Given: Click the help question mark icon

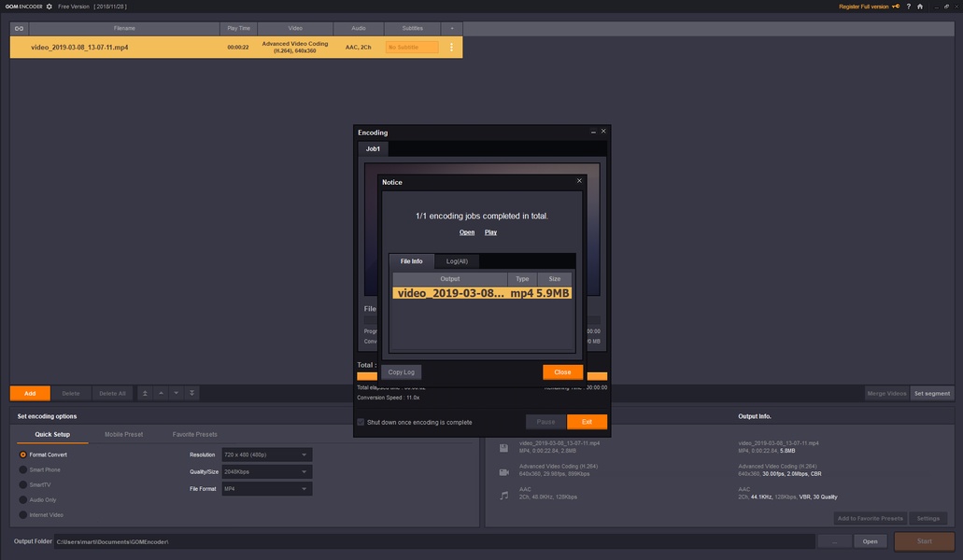Looking at the screenshot, I should (908, 7).
